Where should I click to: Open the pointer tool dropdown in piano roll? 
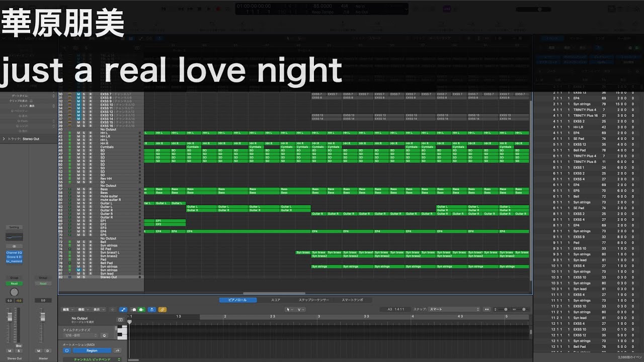(290, 309)
